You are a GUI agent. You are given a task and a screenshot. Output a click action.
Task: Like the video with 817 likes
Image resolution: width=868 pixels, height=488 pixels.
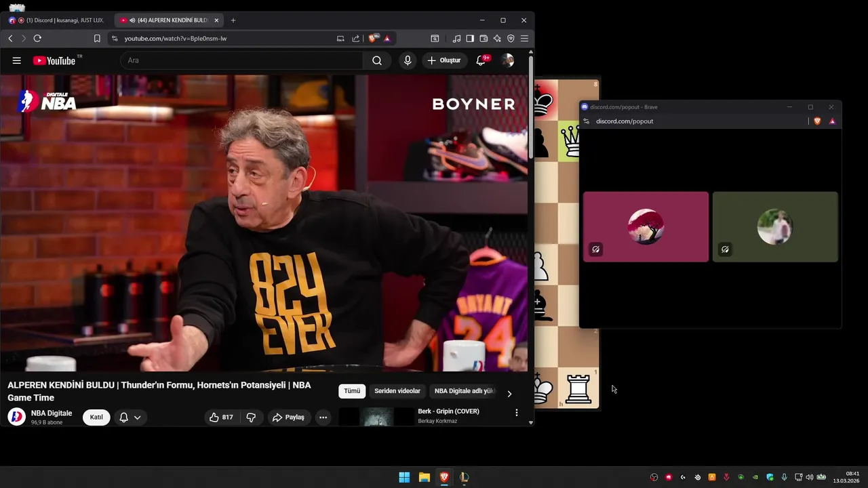[221, 417]
